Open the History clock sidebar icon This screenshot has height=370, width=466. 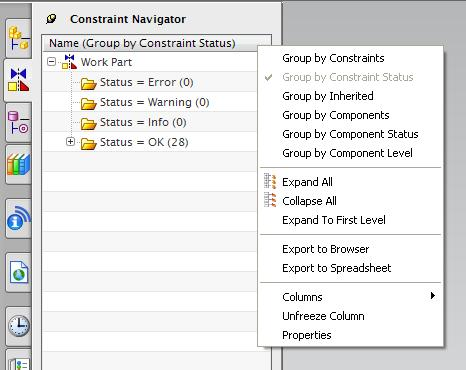(x=19, y=326)
